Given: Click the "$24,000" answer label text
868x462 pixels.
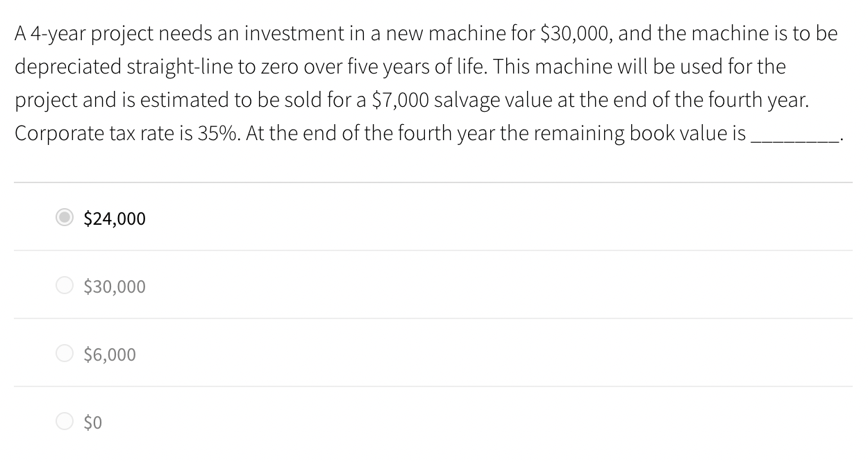Looking at the screenshot, I should point(115,219).
